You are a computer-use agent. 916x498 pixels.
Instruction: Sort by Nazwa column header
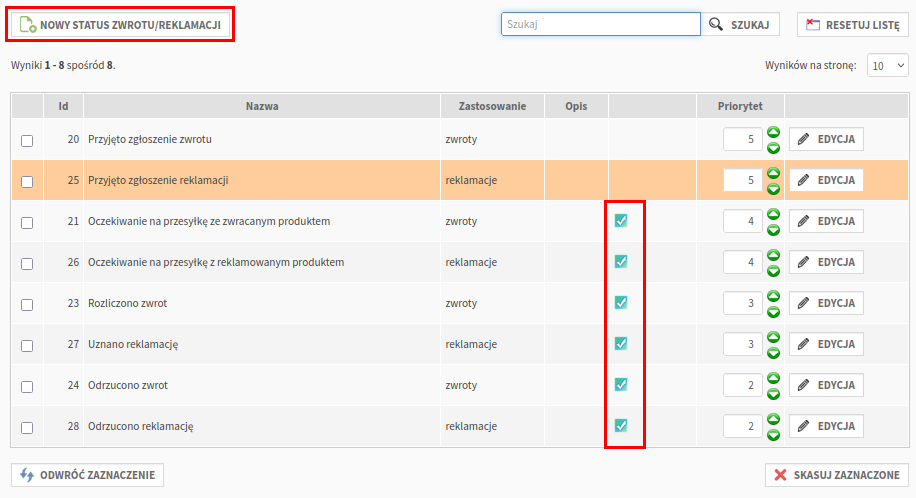pos(262,106)
